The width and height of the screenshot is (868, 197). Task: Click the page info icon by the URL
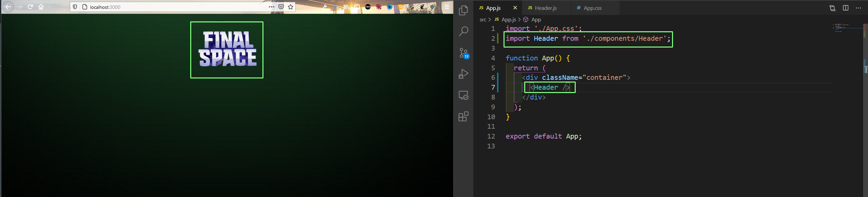pyautogui.click(x=85, y=7)
